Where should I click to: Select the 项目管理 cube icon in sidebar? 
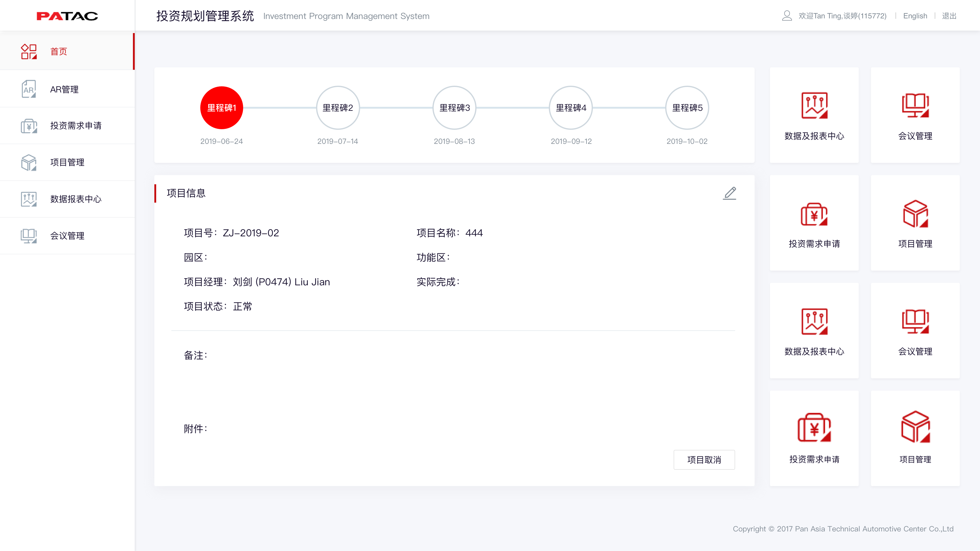coord(28,162)
